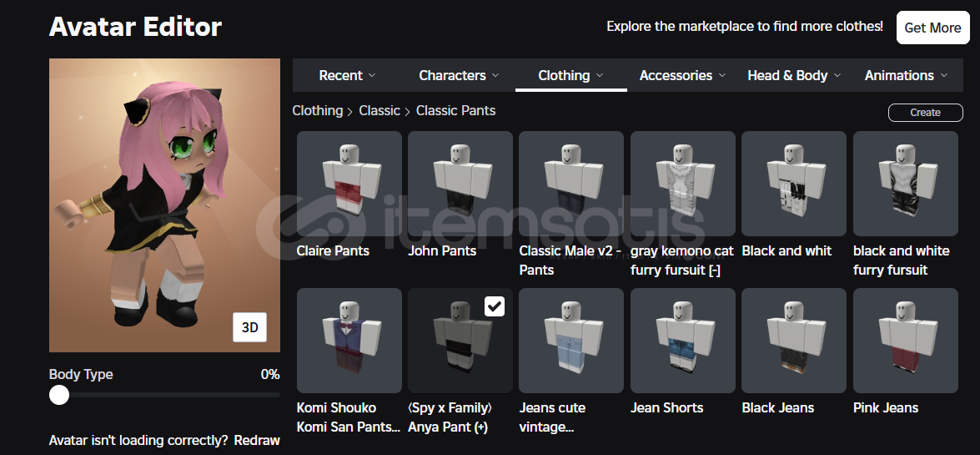Uncheck the Anya Pant equipped checkmark
980x455 pixels.
495,306
